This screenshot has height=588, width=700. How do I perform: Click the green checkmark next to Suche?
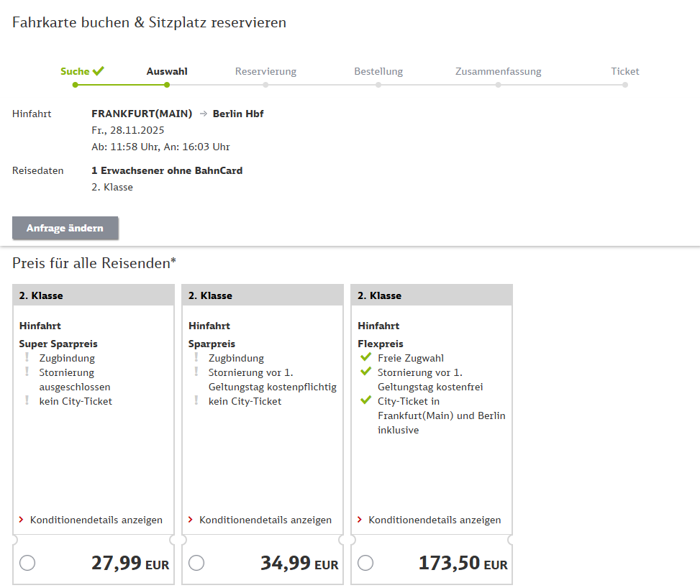[99, 71]
